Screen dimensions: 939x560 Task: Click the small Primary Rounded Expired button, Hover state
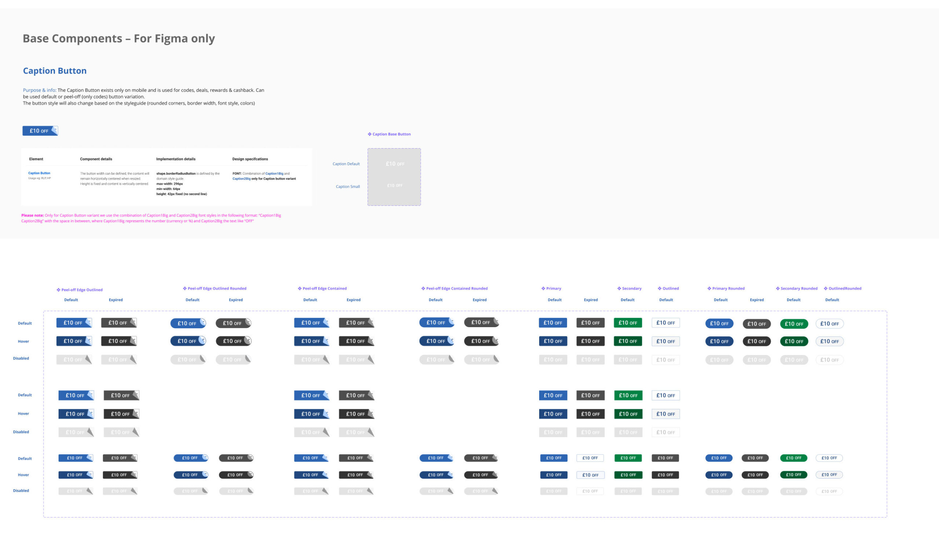click(755, 475)
